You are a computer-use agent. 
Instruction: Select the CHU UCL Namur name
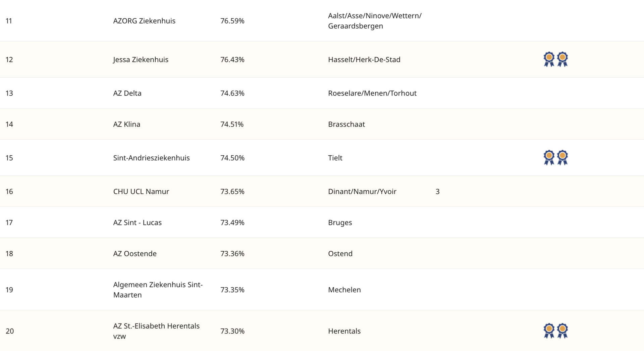coord(141,192)
